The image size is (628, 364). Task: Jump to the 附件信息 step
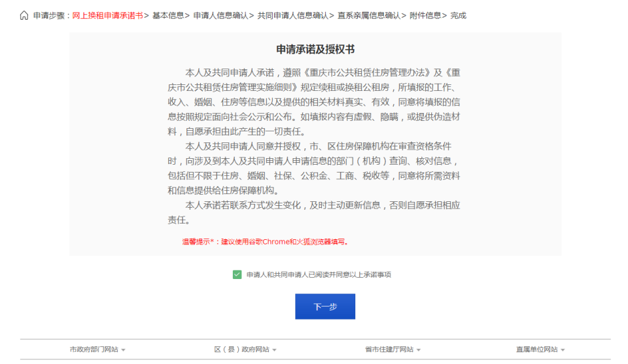pos(425,16)
